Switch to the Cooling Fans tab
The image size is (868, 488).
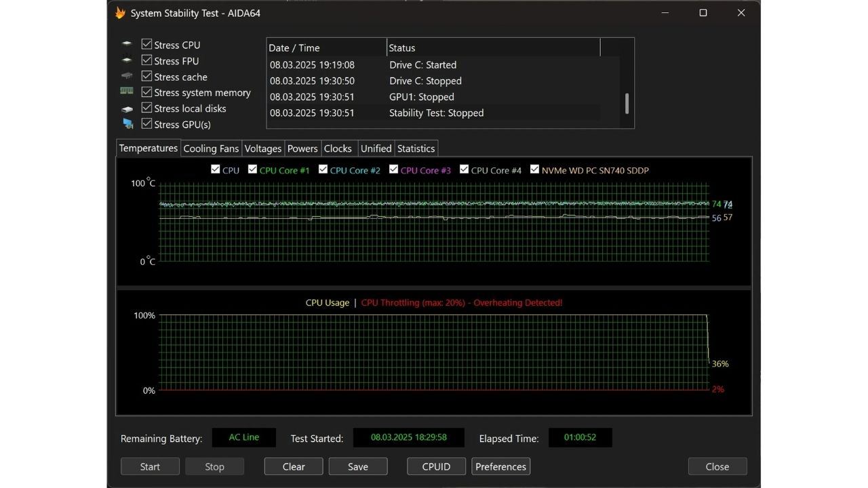click(x=211, y=148)
